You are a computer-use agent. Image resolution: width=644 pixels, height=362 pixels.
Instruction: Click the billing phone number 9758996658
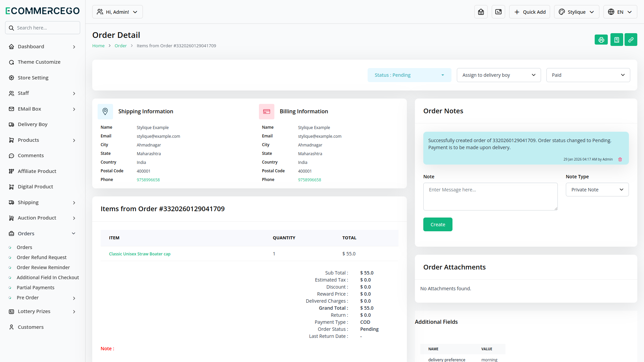[x=310, y=180]
